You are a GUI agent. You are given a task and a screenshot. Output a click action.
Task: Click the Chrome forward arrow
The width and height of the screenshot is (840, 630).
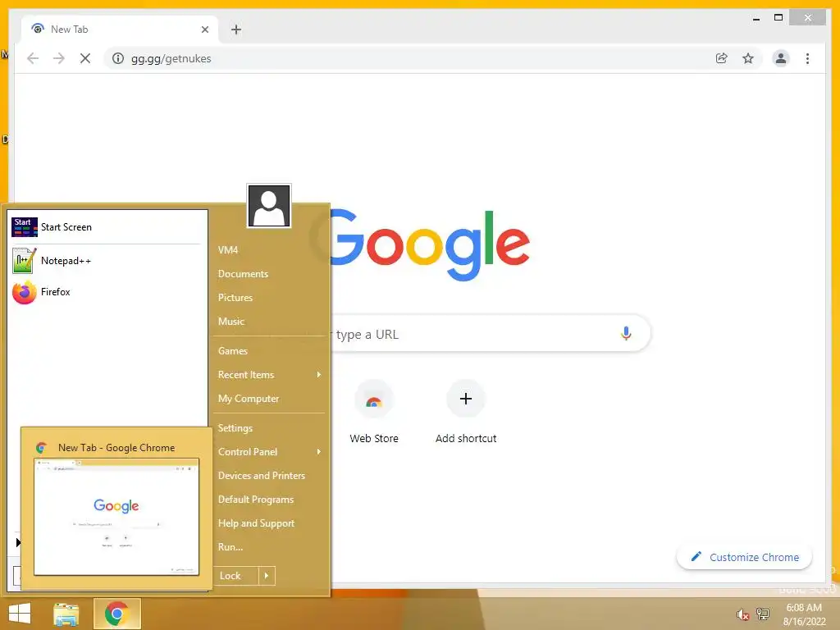59,58
